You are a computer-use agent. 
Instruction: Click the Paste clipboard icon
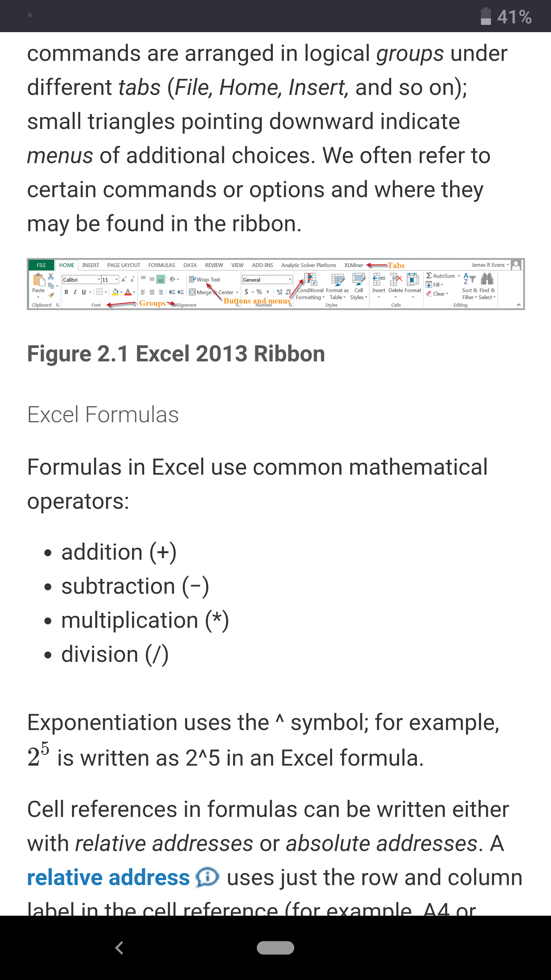tap(39, 280)
